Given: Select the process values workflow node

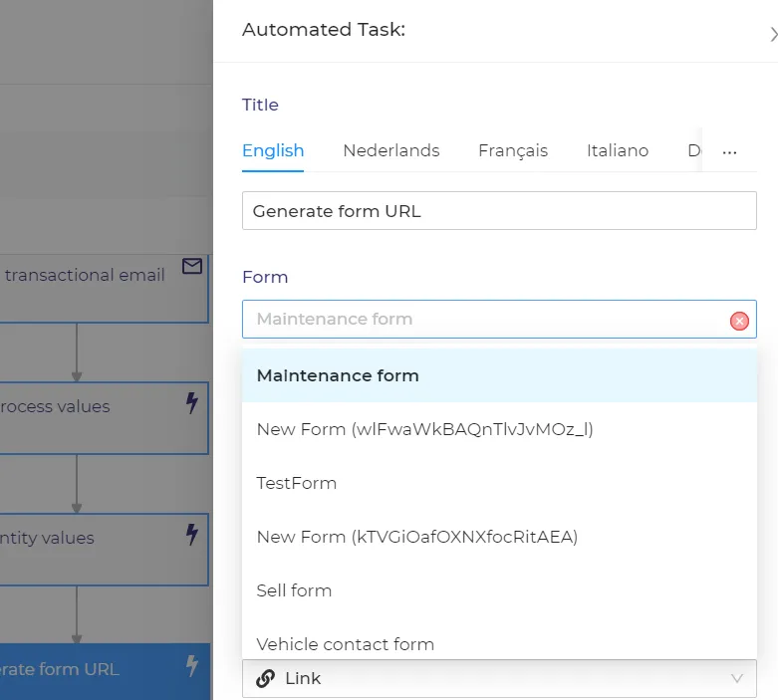Looking at the screenshot, I should (x=105, y=418).
